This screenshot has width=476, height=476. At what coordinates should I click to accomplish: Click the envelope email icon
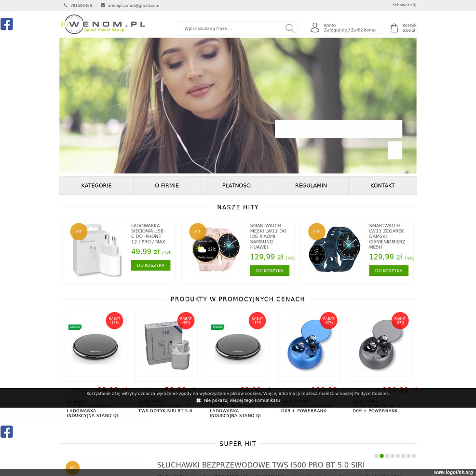(x=103, y=5)
